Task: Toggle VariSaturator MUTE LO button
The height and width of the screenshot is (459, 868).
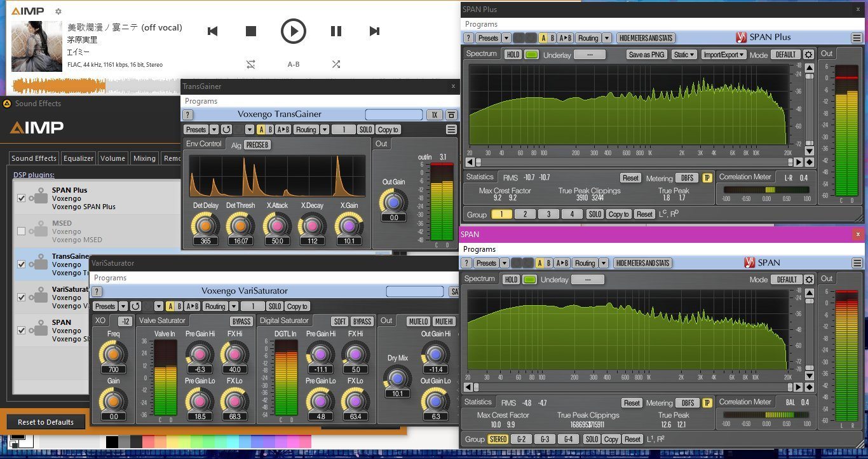Action: [419, 321]
